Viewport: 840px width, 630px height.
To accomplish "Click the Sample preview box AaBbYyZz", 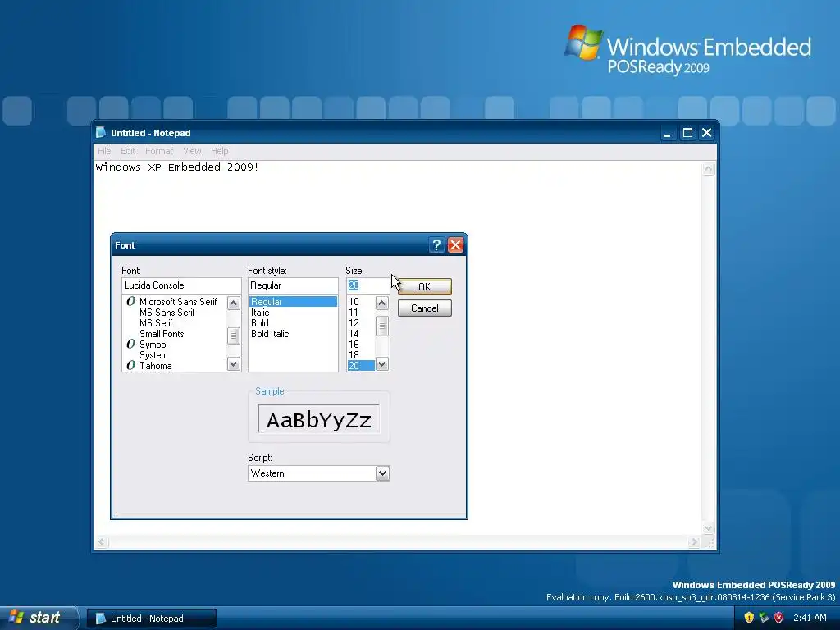I will (319, 419).
